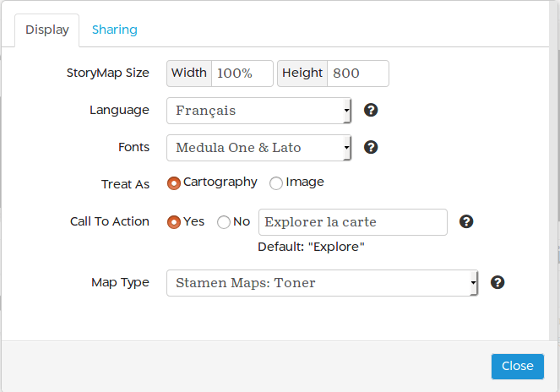Set Call To Action to No
This screenshot has width=560, height=392.
point(224,222)
